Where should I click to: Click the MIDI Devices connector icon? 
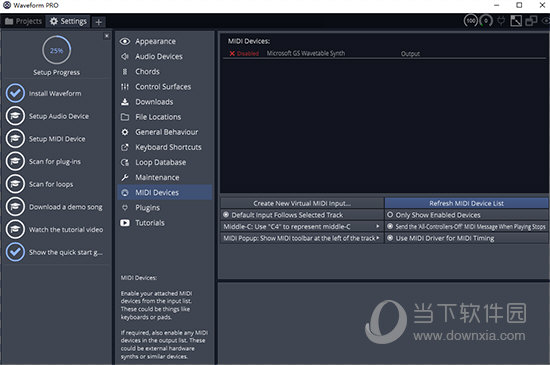125,192
